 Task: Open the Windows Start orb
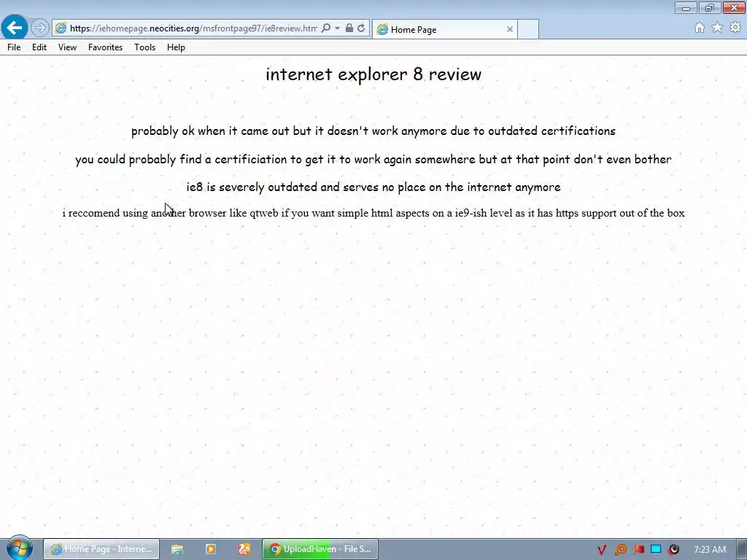(19, 548)
